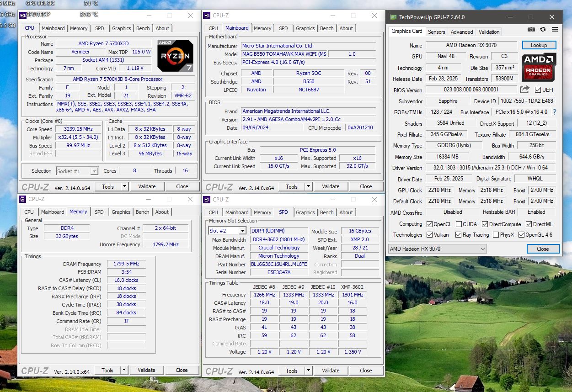Click the Tools button in the CPU-Z Memory window

(107, 370)
